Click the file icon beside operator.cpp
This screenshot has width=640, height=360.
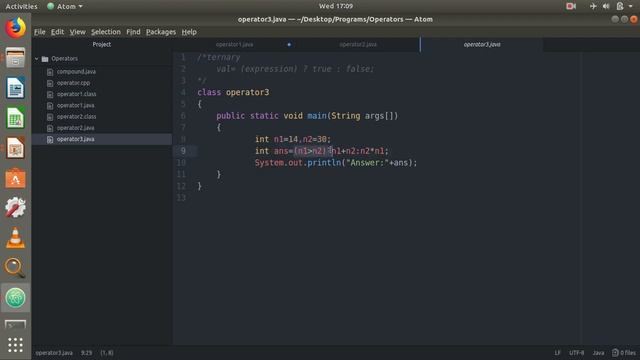point(50,83)
